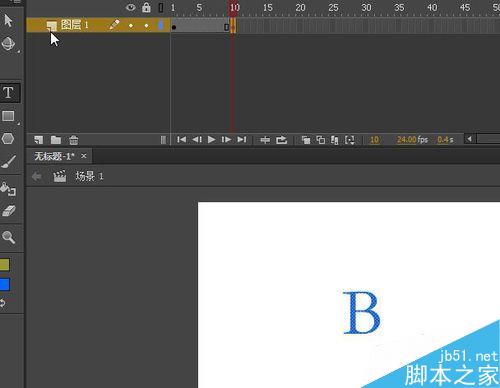Open Modify Markers icon
Screen dimensions: 500x388
pos(350,140)
